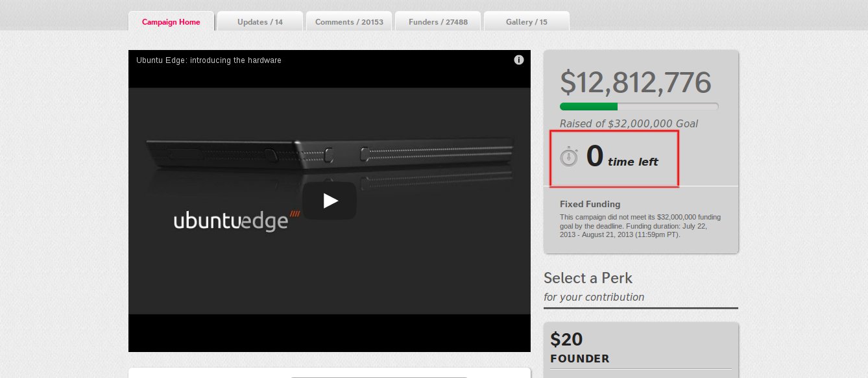Play the Ubuntu Edge hardware video
Viewport: 868px width, 378px height.
tap(330, 201)
